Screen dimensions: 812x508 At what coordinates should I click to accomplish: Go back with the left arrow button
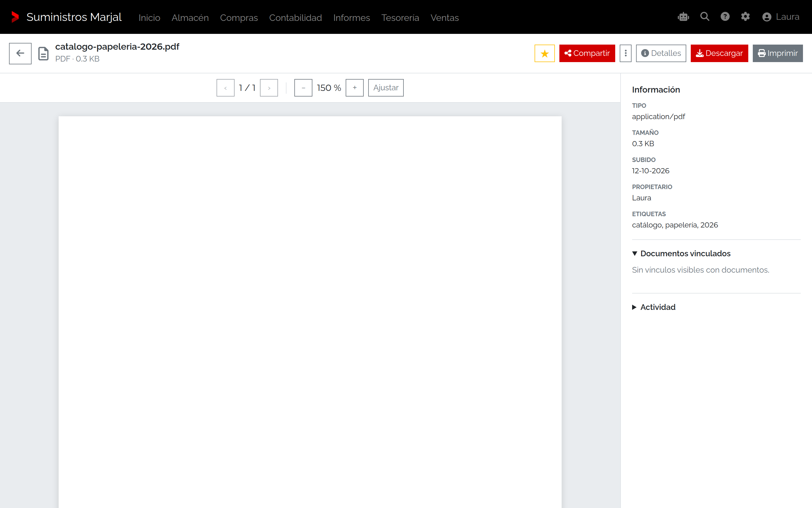point(20,53)
